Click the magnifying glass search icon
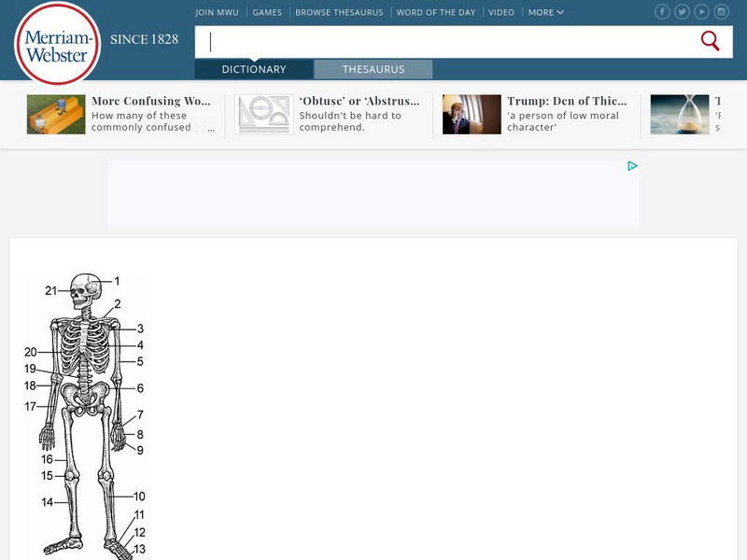This screenshot has width=747, height=560. point(710,41)
